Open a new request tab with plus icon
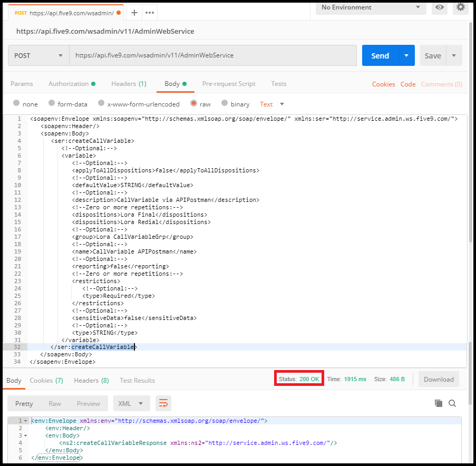Image resolution: width=476 pixels, height=466 pixels. coord(134,13)
